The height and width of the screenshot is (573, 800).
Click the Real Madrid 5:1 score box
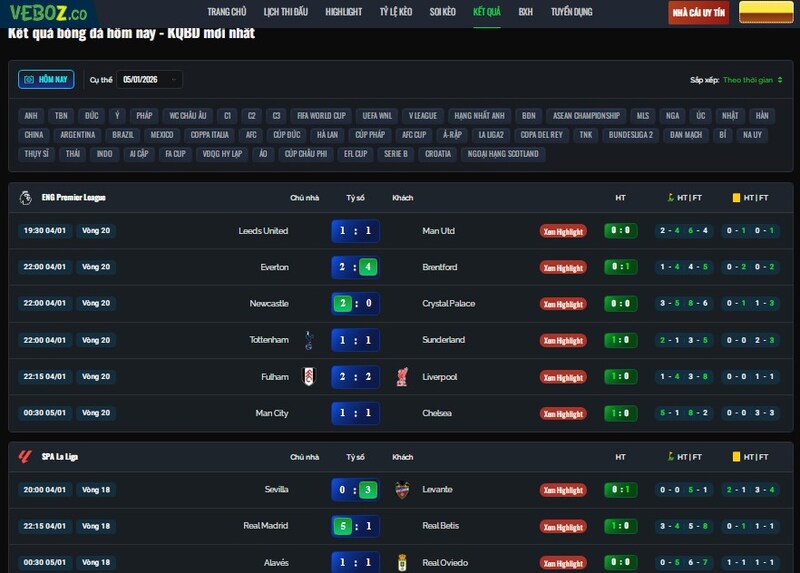pos(355,526)
